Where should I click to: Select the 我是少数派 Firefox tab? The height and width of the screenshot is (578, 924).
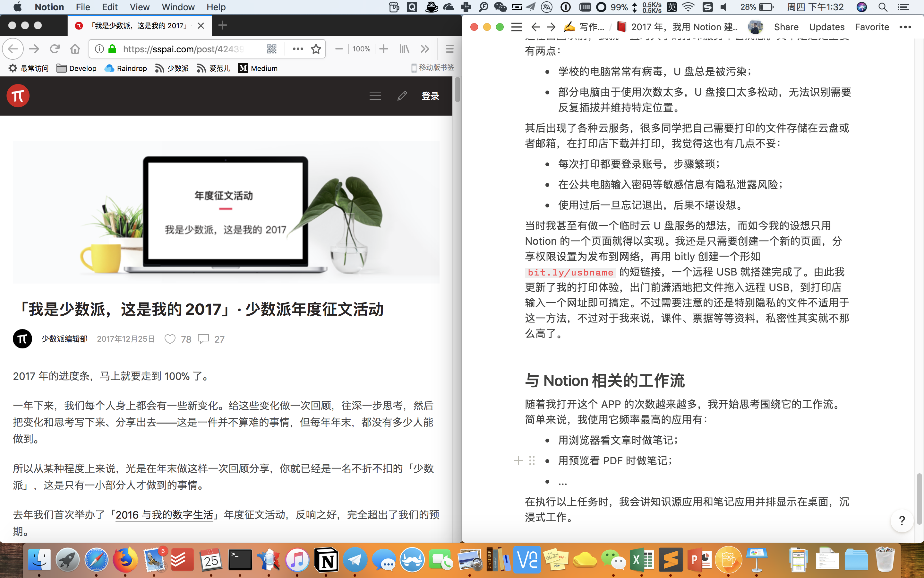point(140,26)
